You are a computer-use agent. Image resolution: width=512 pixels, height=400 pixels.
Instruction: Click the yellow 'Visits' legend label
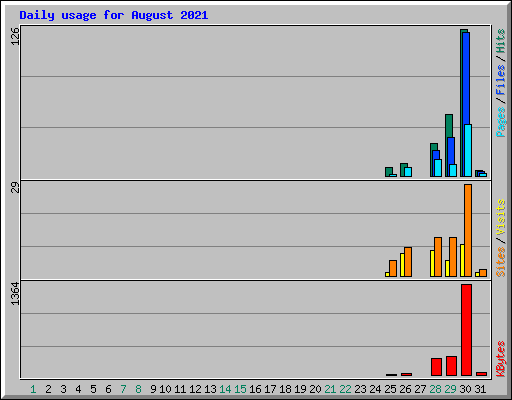(x=501, y=217)
